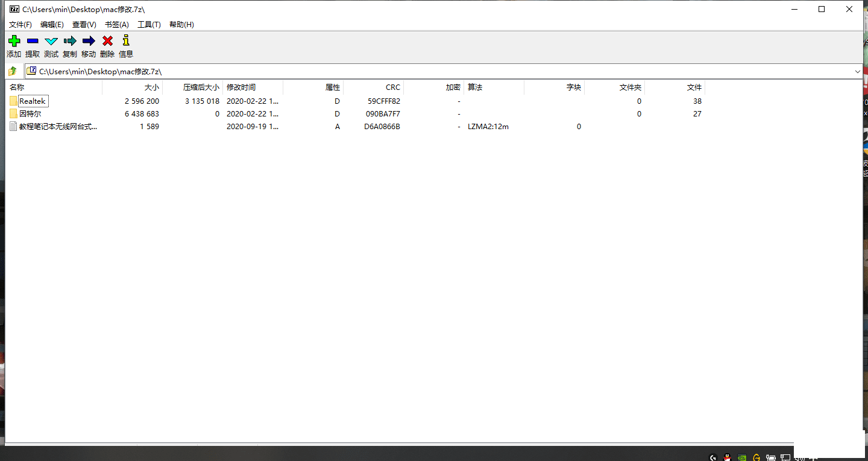The image size is (868, 461).
Task: Click files count 38 in Realtek row
Action: 697,101
